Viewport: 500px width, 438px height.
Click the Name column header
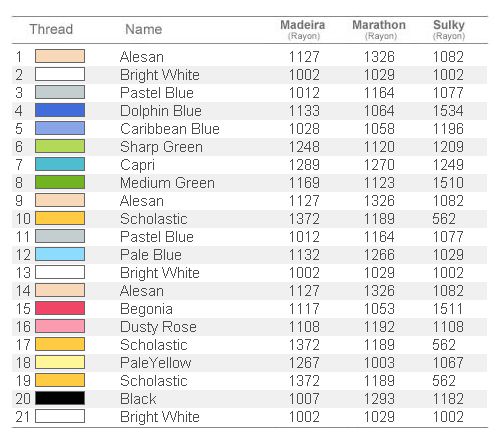point(144,29)
